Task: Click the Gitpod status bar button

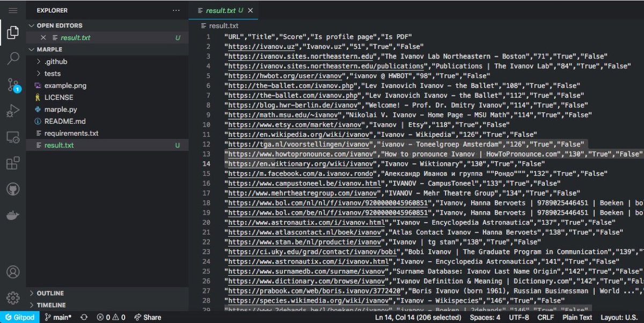Action: (x=19, y=317)
